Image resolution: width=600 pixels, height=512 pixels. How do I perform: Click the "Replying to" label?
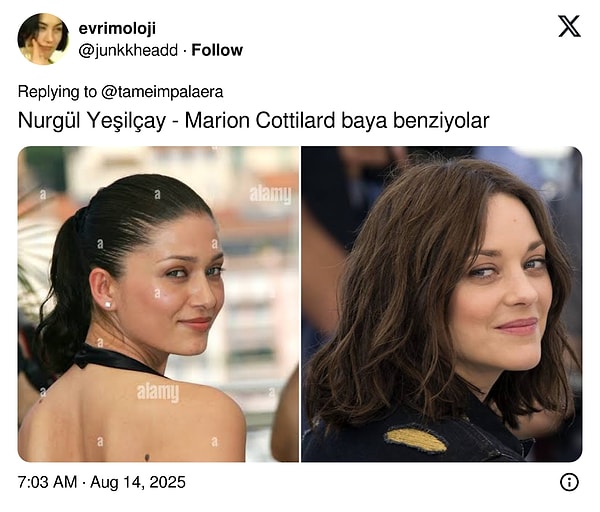[57, 92]
